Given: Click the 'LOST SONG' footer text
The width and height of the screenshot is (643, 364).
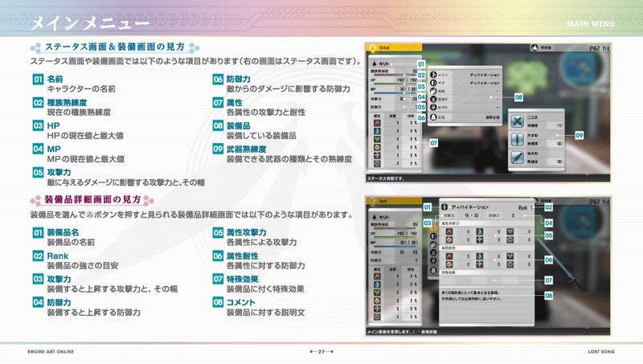Looking at the screenshot, I should click(601, 352).
